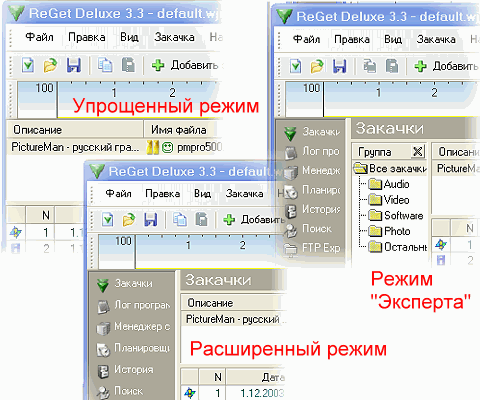
Task: Open the Файл menu in Упрощенный режим window
Action: pos(39,37)
